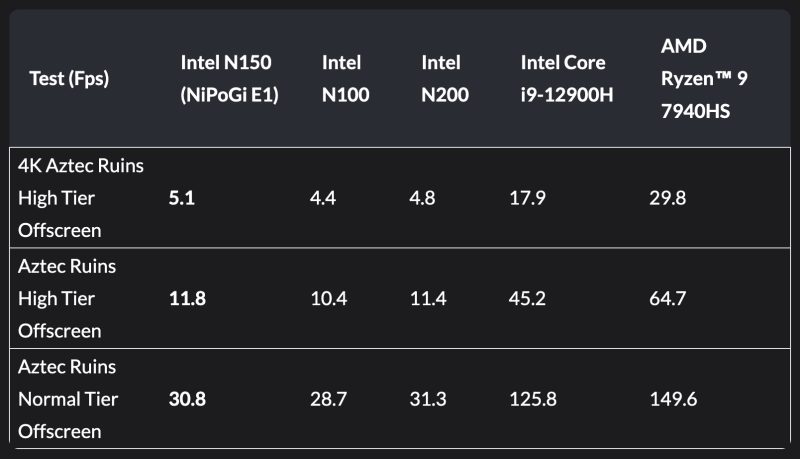
Task: Click the bold 11.8 score cell
Action: pos(187,298)
